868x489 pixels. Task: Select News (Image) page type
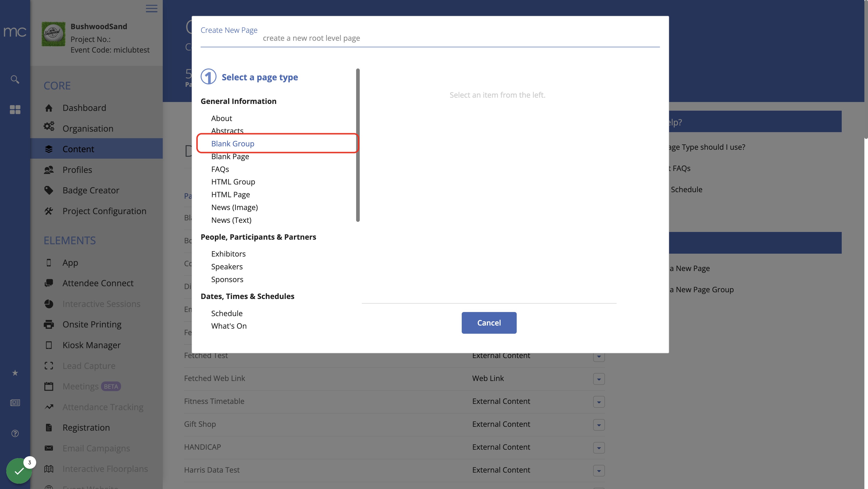(x=235, y=207)
